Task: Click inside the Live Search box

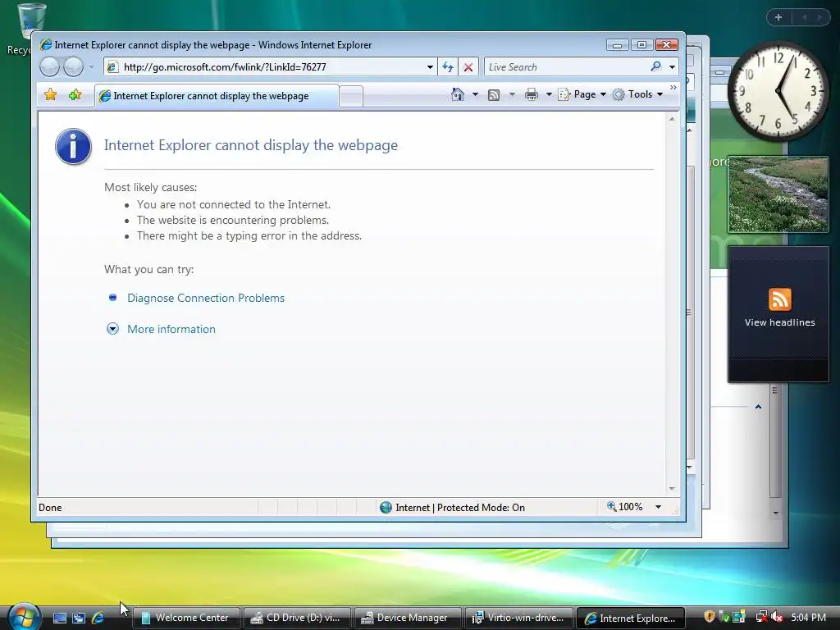Action: pyautogui.click(x=565, y=67)
